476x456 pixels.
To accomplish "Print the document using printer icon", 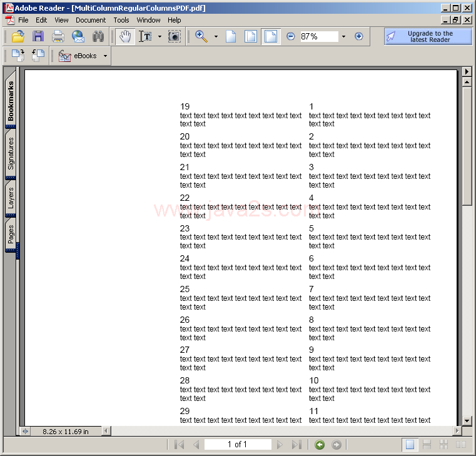I will (58, 36).
